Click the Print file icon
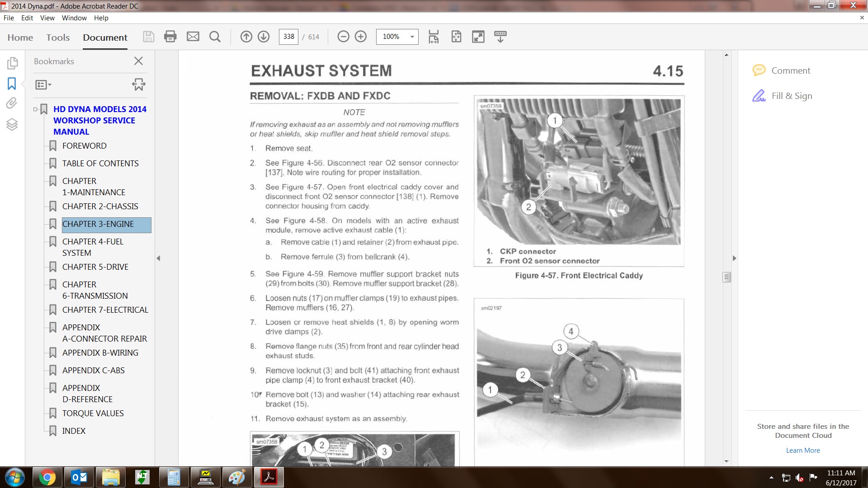 pyautogui.click(x=170, y=37)
